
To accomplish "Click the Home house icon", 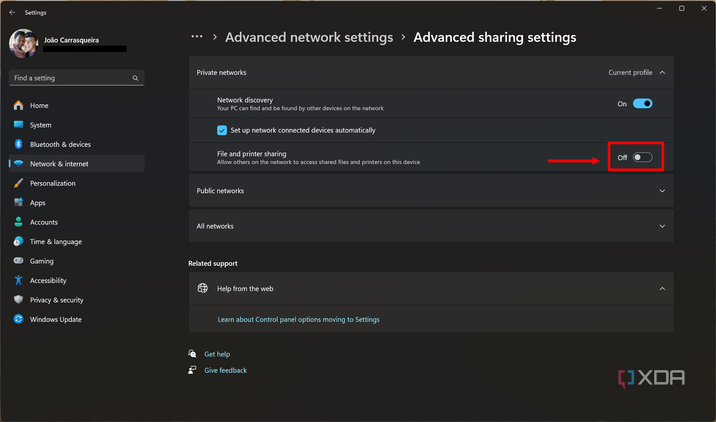I will click(x=18, y=105).
